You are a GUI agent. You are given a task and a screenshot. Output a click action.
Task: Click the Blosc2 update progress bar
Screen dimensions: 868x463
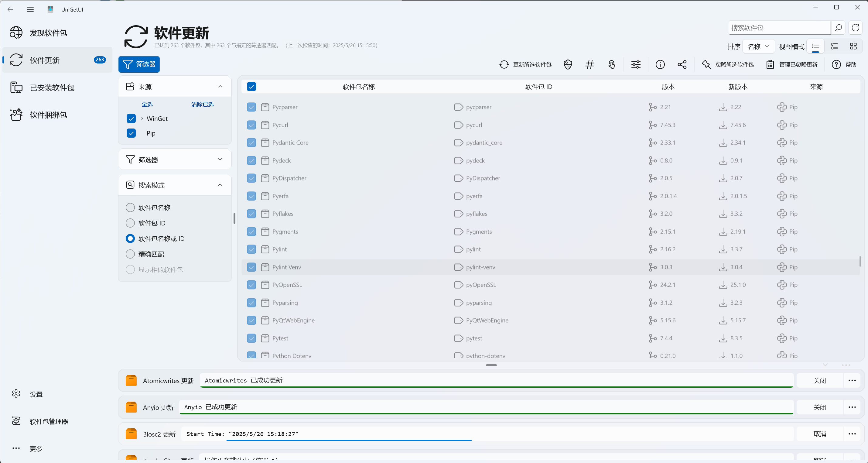349,440
